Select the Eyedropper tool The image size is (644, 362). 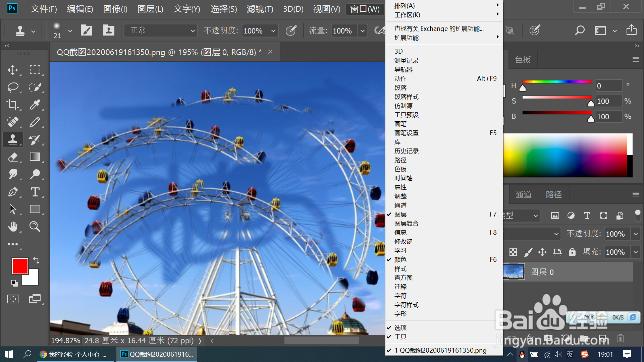35,105
